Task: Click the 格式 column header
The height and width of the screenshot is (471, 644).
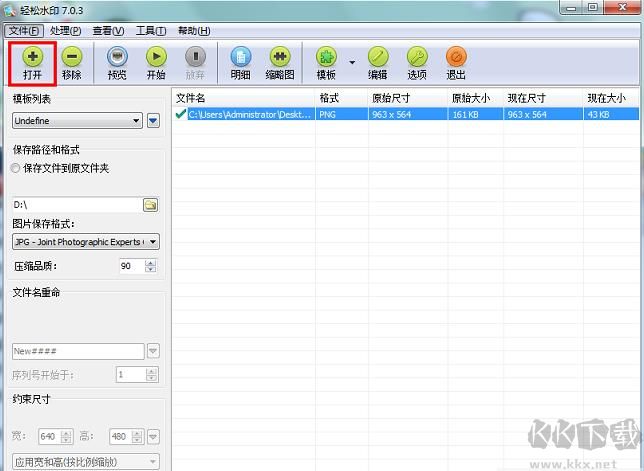Action: click(x=342, y=98)
